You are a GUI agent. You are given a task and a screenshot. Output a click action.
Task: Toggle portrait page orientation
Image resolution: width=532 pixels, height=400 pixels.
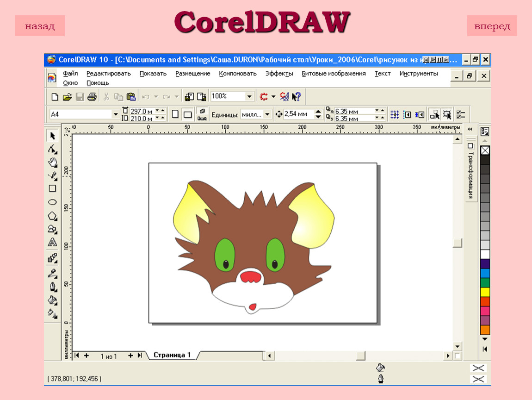tap(175, 114)
